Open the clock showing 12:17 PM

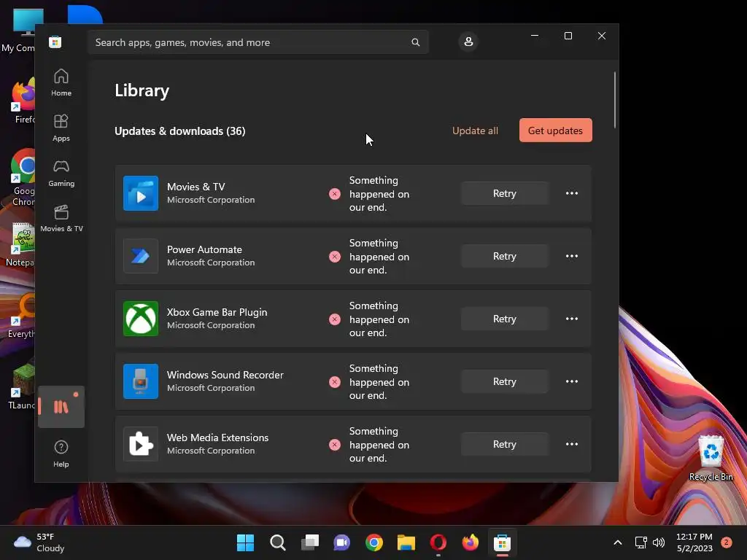click(x=694, y=542)
